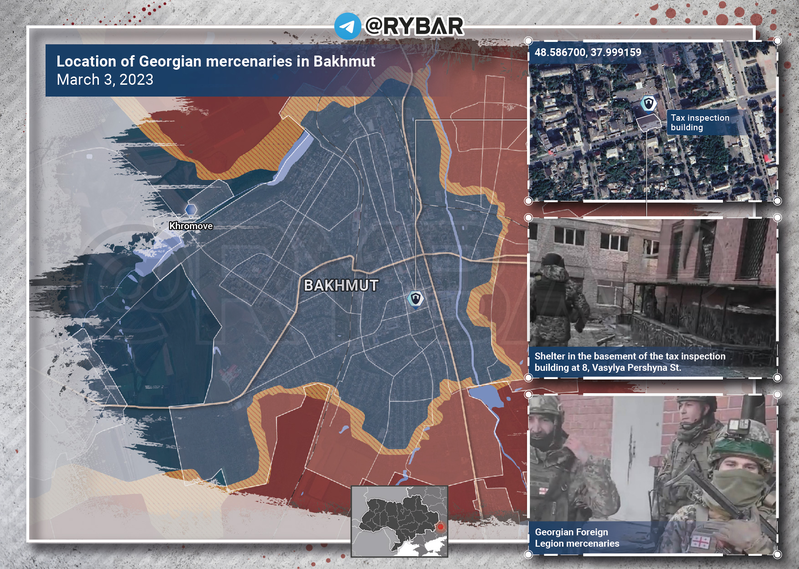Click the 'BAKHMUT' city label
Image resolution: width=799 pixels, height=569 pixels.
click(x=341, y=285)
